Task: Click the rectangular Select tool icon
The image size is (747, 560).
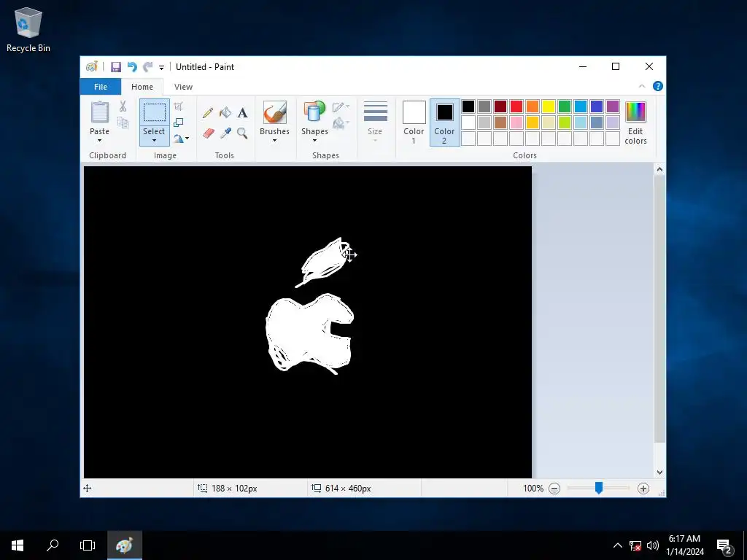Action: point(155,113)
